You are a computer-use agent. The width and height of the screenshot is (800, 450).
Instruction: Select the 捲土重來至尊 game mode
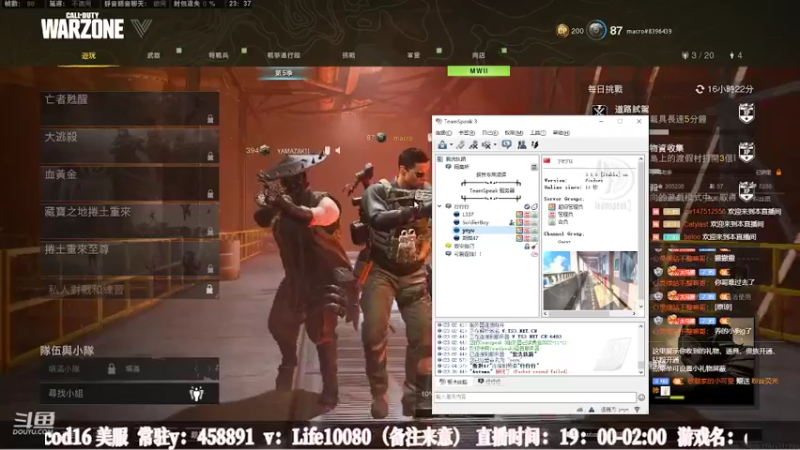(x=130, y=258)
